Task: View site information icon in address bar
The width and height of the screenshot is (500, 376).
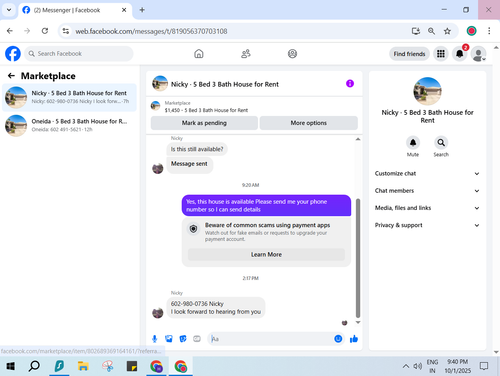Action: coord(66,31)
